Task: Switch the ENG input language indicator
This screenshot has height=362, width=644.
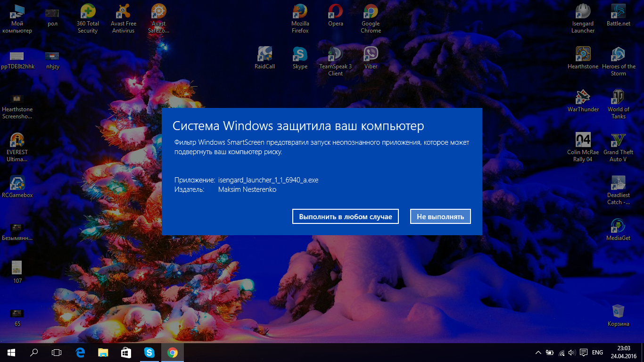Action: [597, 353]
